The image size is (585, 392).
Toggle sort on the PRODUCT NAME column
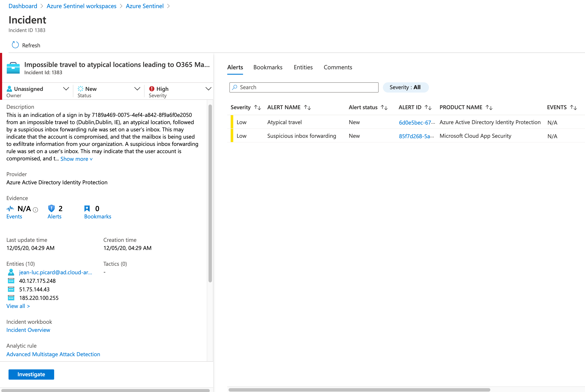coord(489,107)
